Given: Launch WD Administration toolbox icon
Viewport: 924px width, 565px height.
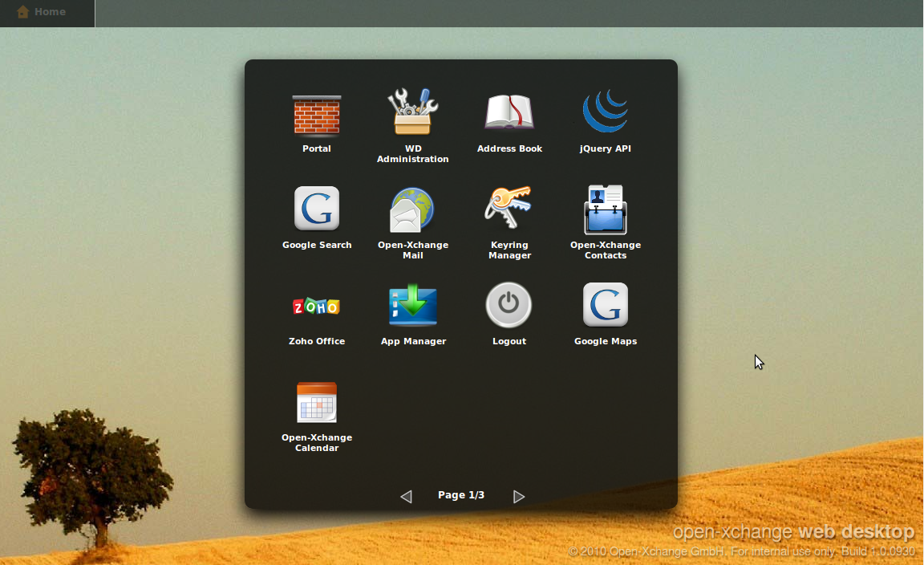Looking at the screenshot, I should (412, 112).
